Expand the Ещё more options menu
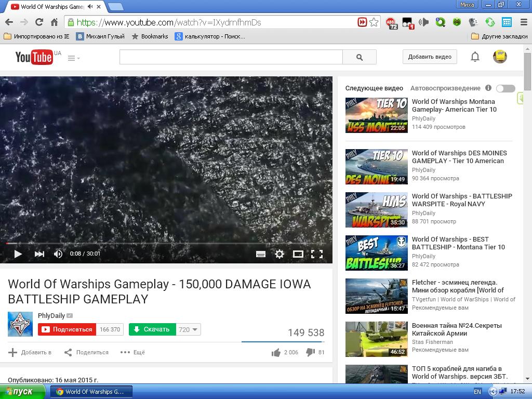 click(132, 352)
